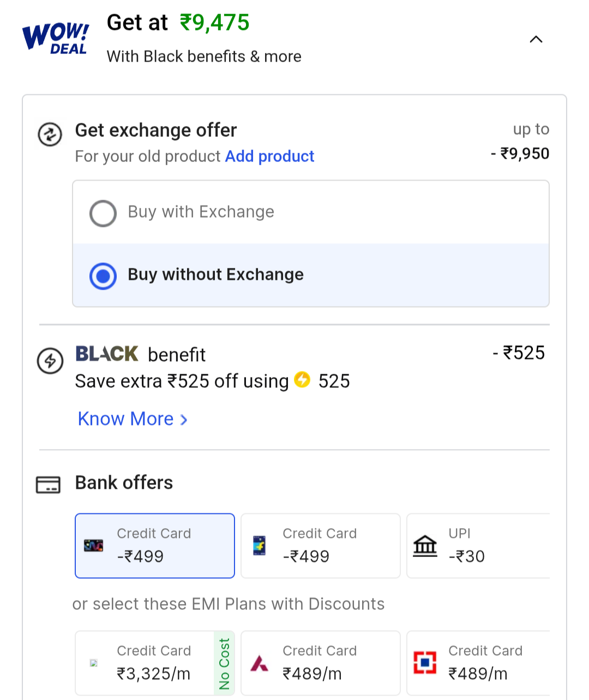The width and height of the screenshot is (589, 700).
Task: Select second Credit Card -₹499 offer
Action: (321, 546)
